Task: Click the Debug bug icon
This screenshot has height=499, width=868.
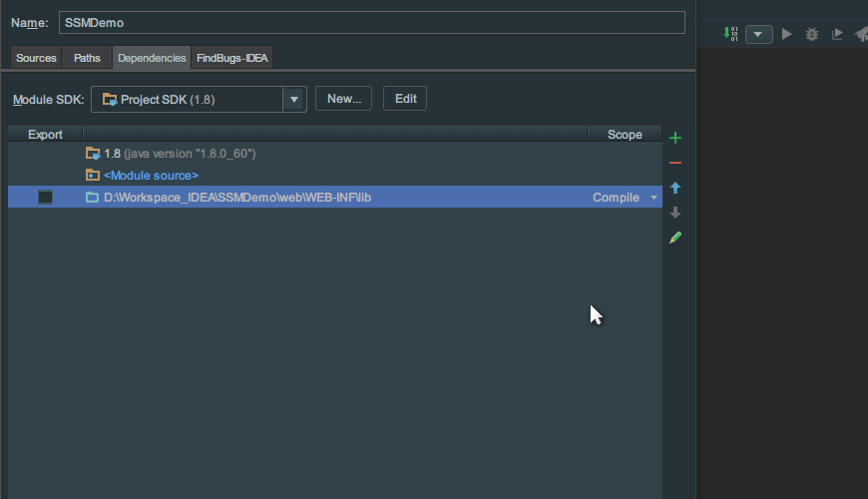Action: [x=811, y=34]
